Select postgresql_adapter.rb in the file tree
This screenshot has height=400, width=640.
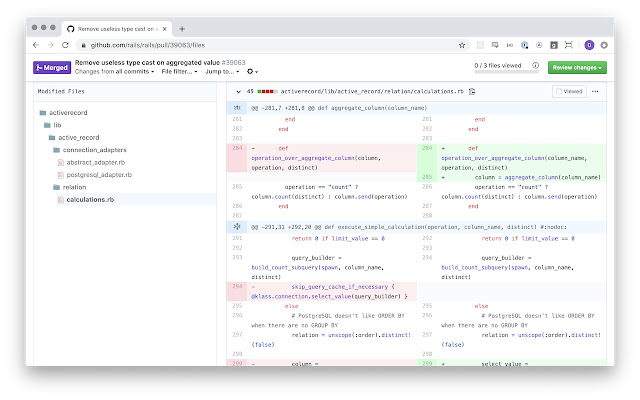click(99, 174)
